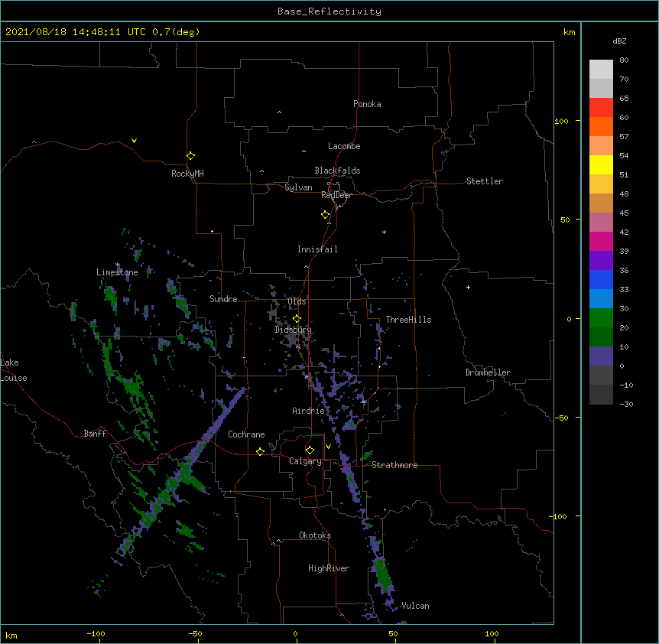Image resolution: width=659 pixels, height=644 pixels.
Task: Select the red 60-65 dBZ legend swatch
Action: point(601,108)
